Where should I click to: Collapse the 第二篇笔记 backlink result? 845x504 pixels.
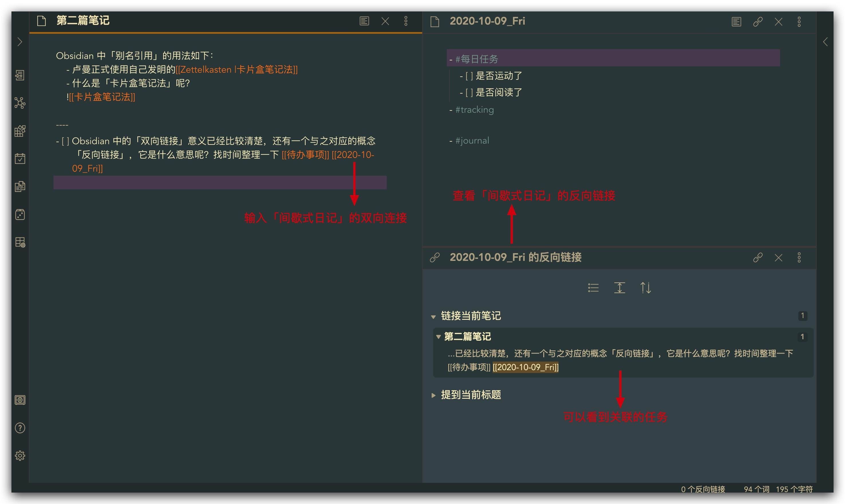(438, 337)
